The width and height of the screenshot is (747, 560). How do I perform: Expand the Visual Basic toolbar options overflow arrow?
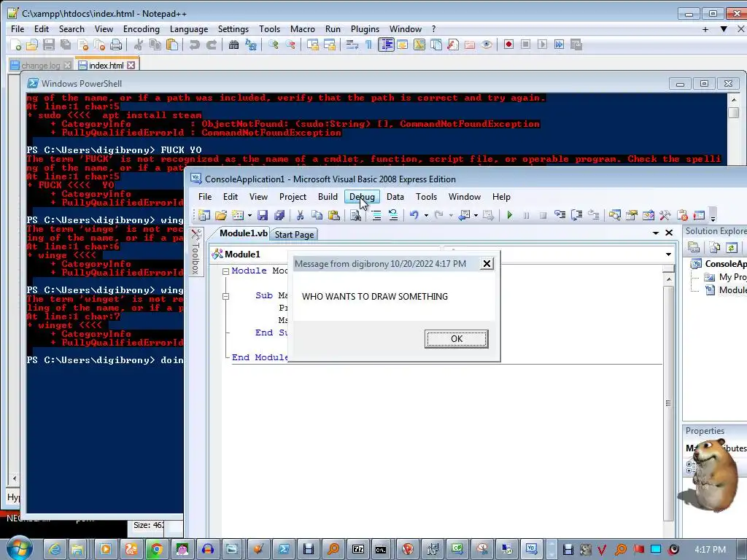(x=713, y=217)
